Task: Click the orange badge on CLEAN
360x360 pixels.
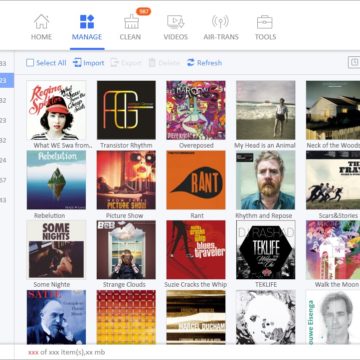Action: [x=144, y=11]
